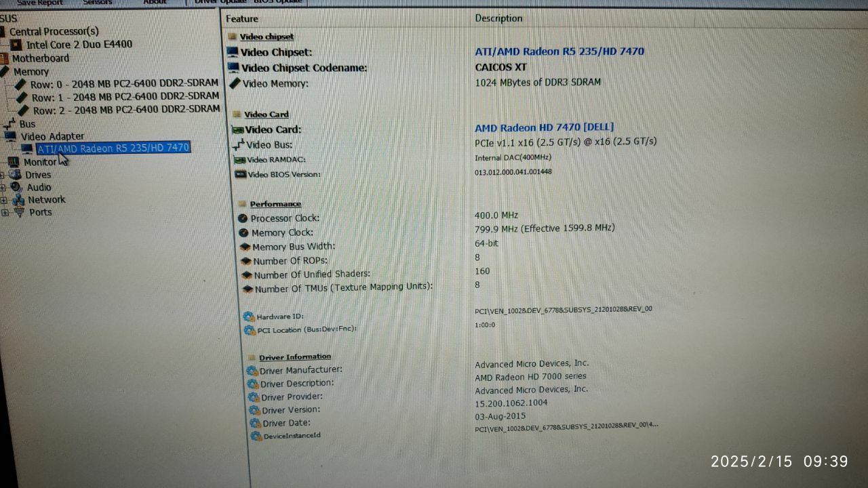Image resolution: width=868 pixels, height=488 pixels.
Task: Click the Driver Provider label
Action: (x=292, y=396)
